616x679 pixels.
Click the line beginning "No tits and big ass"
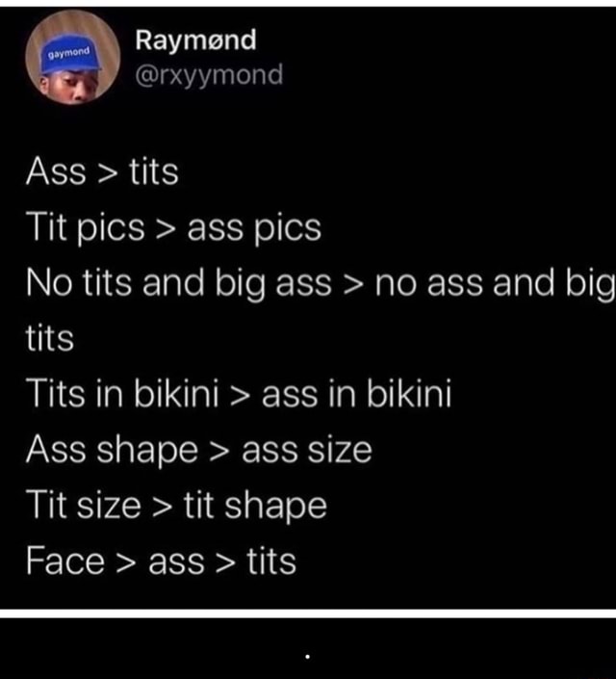(321, 284)
